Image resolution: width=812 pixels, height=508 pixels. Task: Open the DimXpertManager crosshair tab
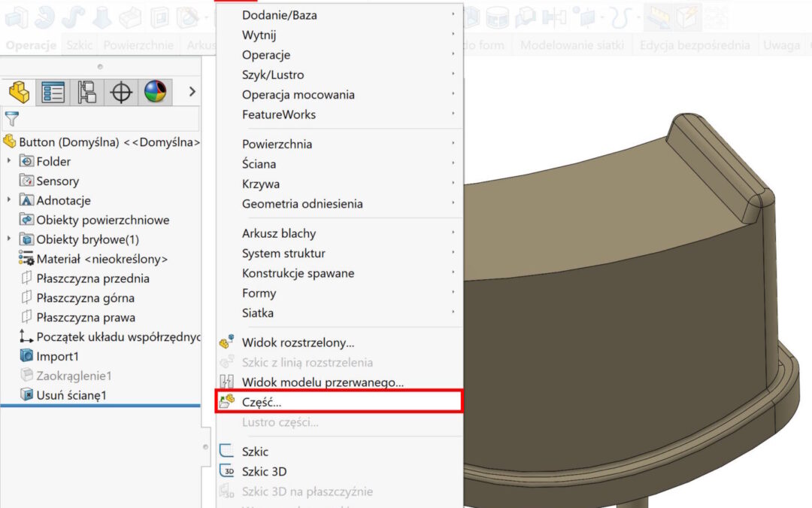tap(121, 92)
